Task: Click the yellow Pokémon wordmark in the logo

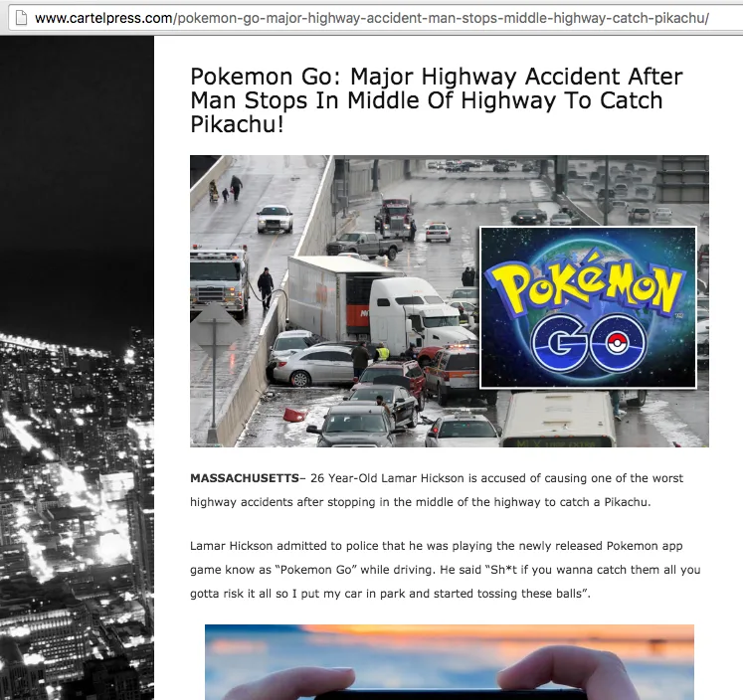Action: pyautogui.click(x=585, y=285)
